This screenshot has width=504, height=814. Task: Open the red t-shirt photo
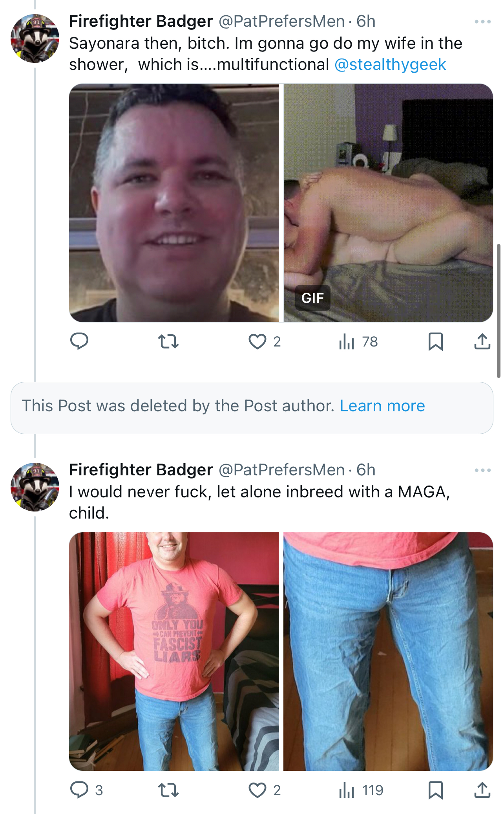(x=174, y=651)
